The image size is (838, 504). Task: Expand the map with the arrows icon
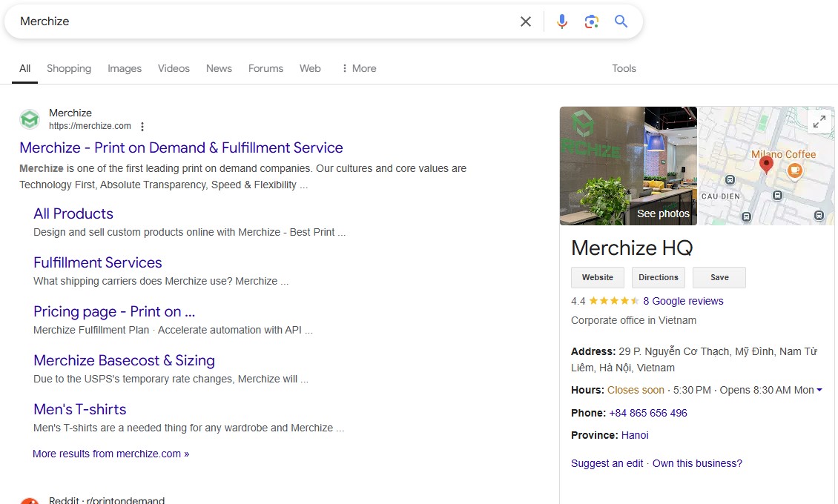click(x=819, y=122)
